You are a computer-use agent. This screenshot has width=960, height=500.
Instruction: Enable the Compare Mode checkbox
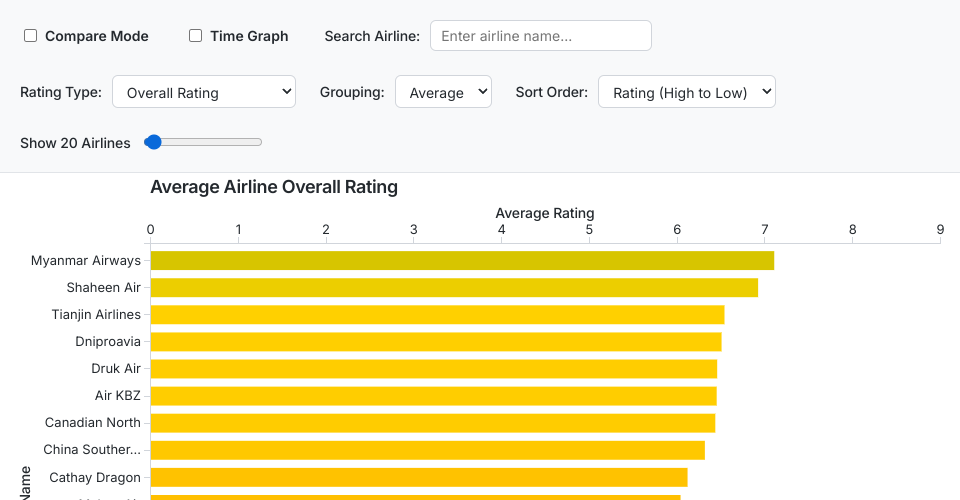pyautogui.click(x=31, y=36)
